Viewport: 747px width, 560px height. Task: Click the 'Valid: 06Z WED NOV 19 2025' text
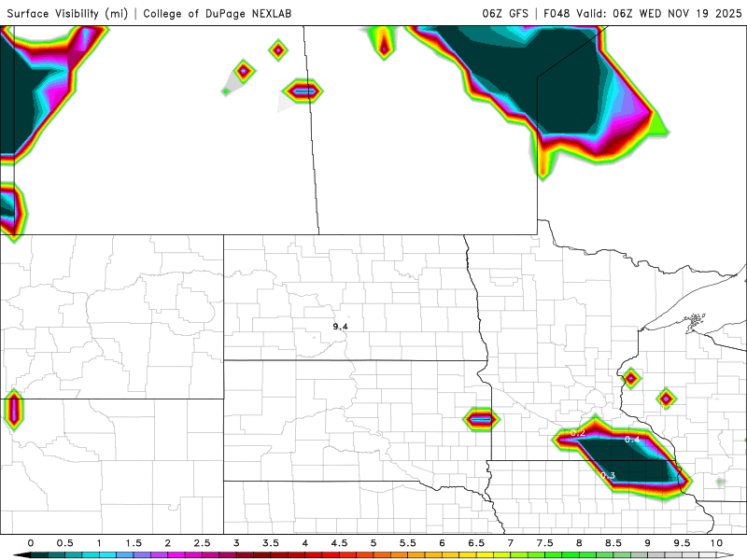click(659, 14)
